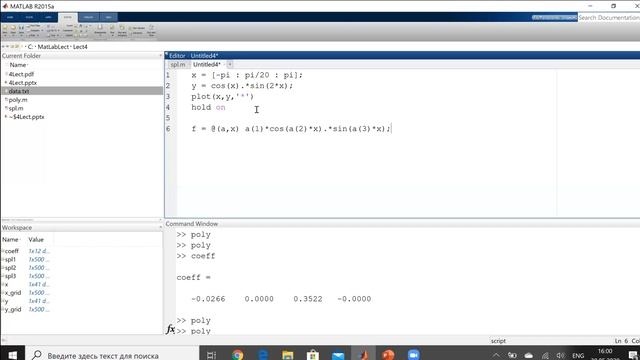Click the Run and Advance button
This screenshot has height=360, width=640.
[x=122, y=30]
